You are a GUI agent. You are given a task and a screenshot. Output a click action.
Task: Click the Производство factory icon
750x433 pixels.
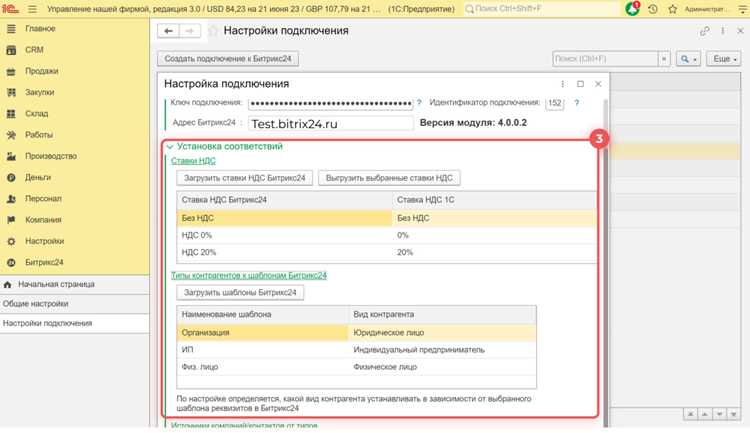[x=11, y=156]
